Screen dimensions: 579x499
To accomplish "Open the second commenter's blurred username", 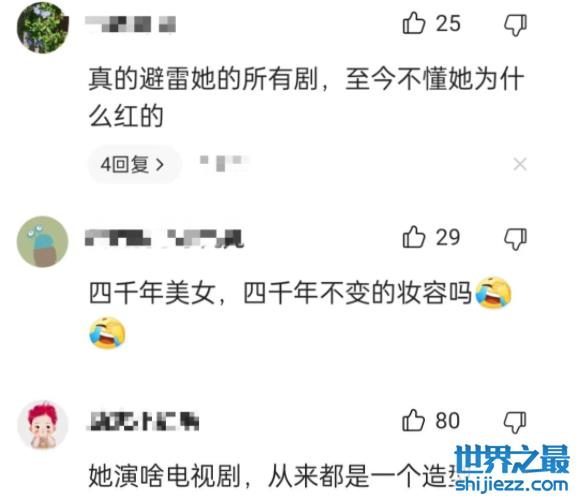I will [164, 238].
